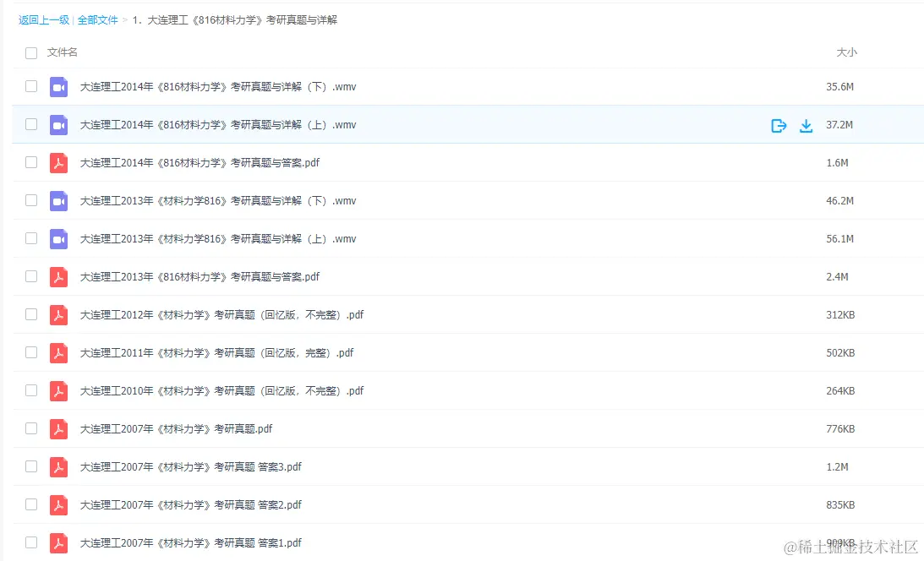Click the share icon on the 2014年（上）.wmv row
Image resolution: width=924 pixels, height=561 pixels.
(x=779, y=125)
